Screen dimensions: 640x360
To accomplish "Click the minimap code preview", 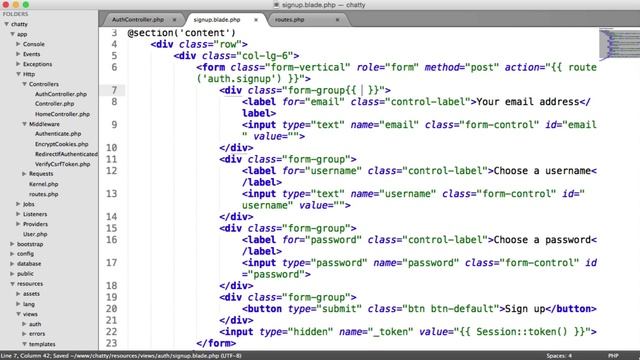I will 619,44.
